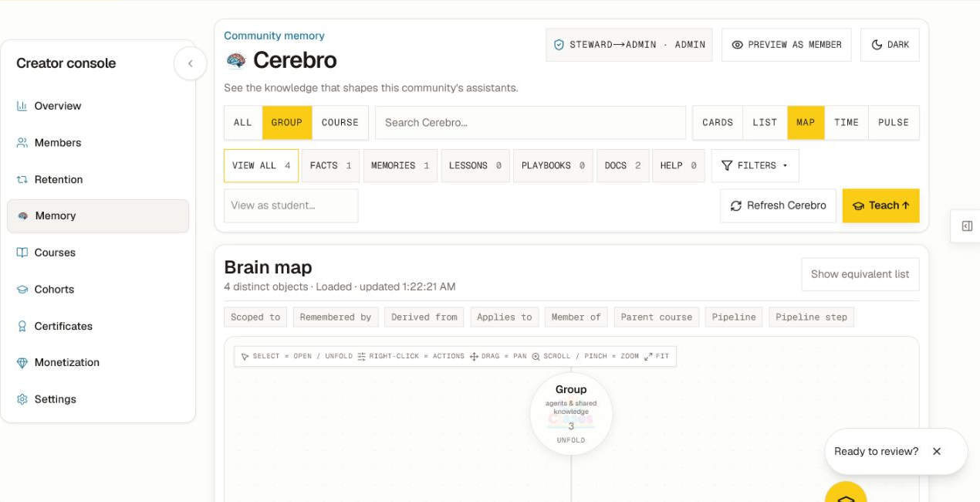
Task: Click Show equivalent list button
Action: pos(860,274)
